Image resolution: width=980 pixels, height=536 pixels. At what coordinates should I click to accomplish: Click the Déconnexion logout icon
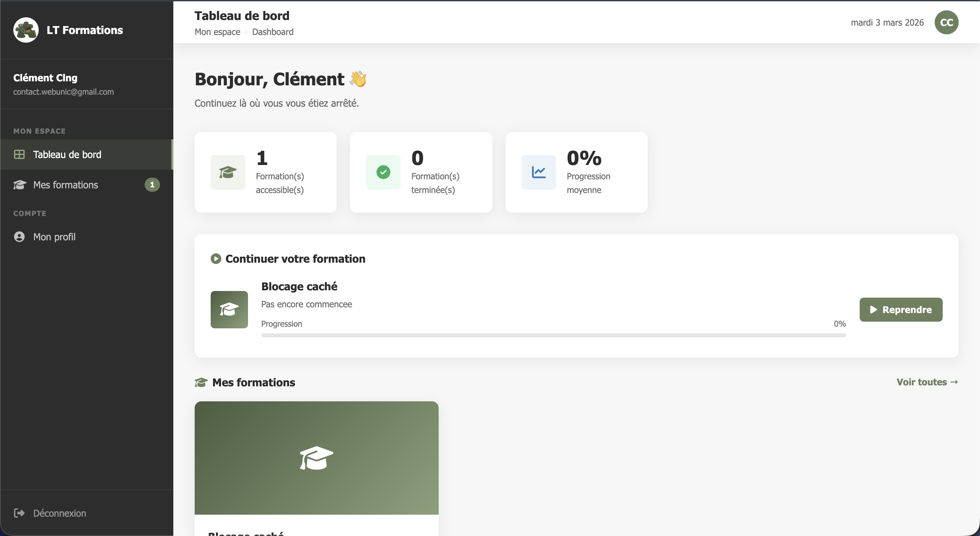tap(19, 513)
